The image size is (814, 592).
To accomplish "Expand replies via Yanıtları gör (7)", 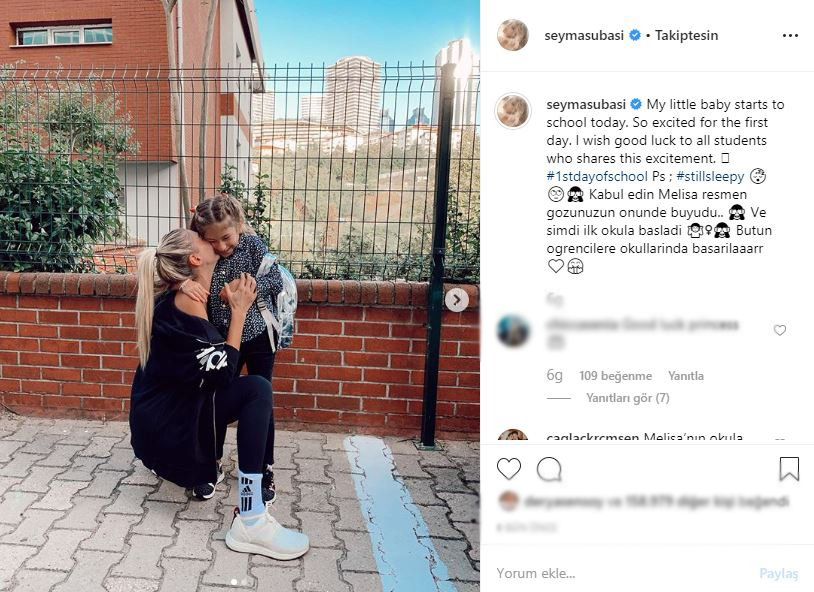I will click(x=628, y=398).
